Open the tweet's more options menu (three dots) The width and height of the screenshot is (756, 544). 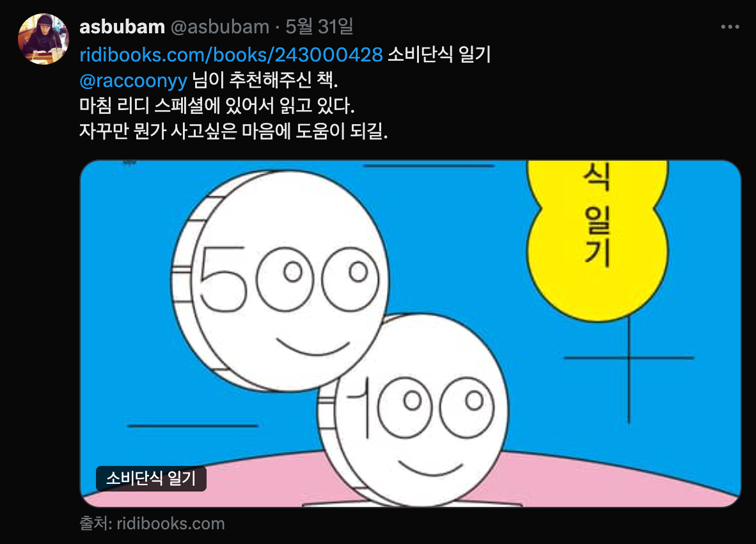pos(730,27)
